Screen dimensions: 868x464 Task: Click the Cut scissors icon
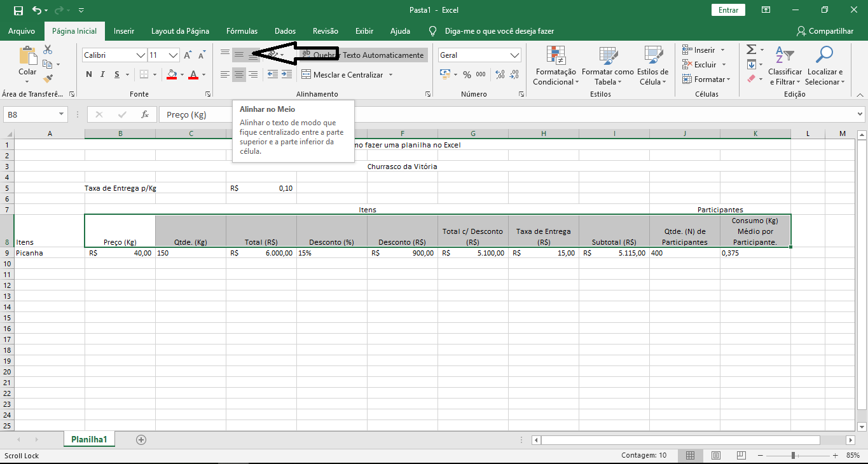(48, 50)
